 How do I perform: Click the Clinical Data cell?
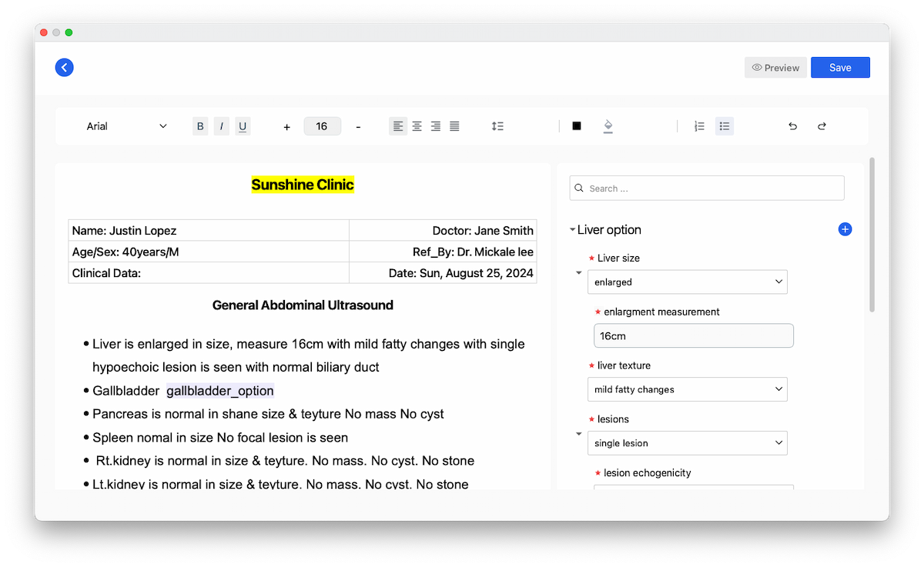click(209, 273)
